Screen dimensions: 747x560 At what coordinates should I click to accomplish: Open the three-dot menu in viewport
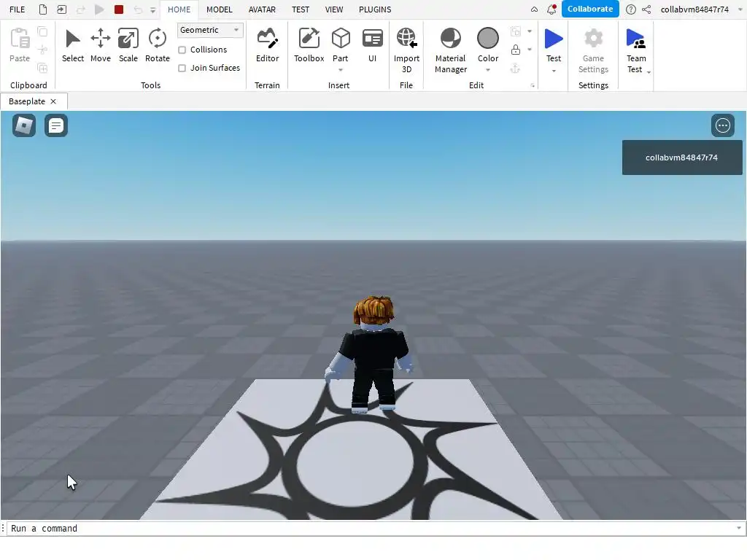(723, 125)
